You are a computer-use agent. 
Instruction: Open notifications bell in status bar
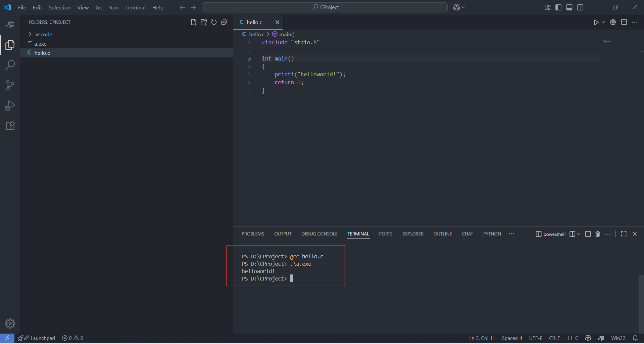[635, 338]
